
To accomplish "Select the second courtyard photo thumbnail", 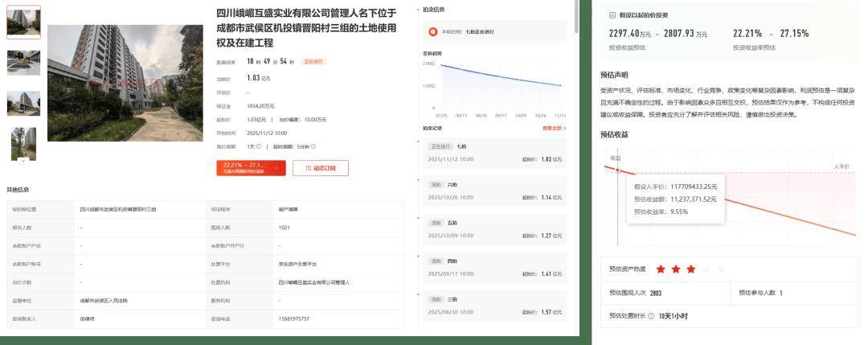I will (x=23, y=63).
